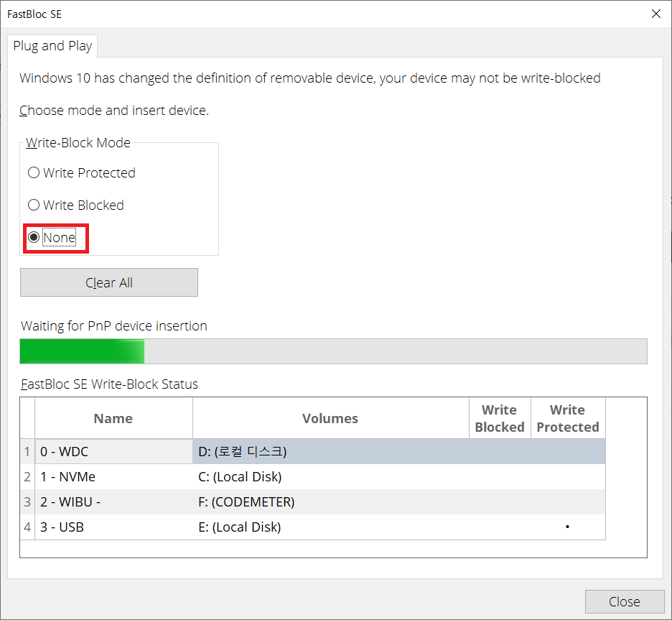Screen dimensions: 672x620
Task: Click the USB row's Write Protected dot
Action: coord(567,527)
